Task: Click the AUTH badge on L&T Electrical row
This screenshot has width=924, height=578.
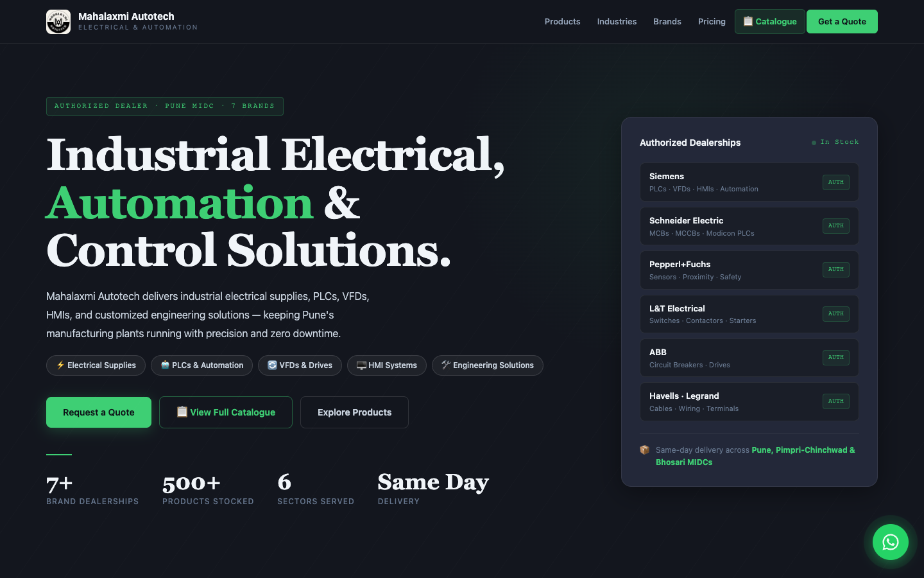Action: point(836,314)
